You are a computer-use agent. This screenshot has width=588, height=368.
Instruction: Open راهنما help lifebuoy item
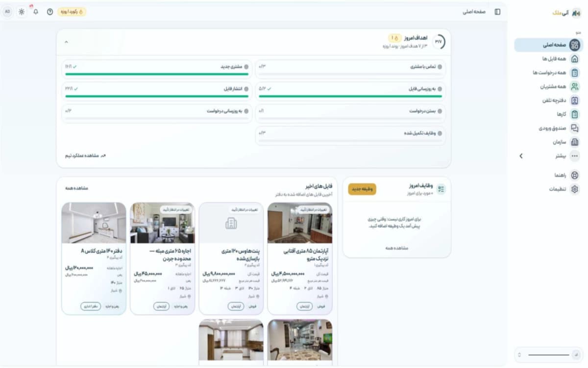pos(548,175)
